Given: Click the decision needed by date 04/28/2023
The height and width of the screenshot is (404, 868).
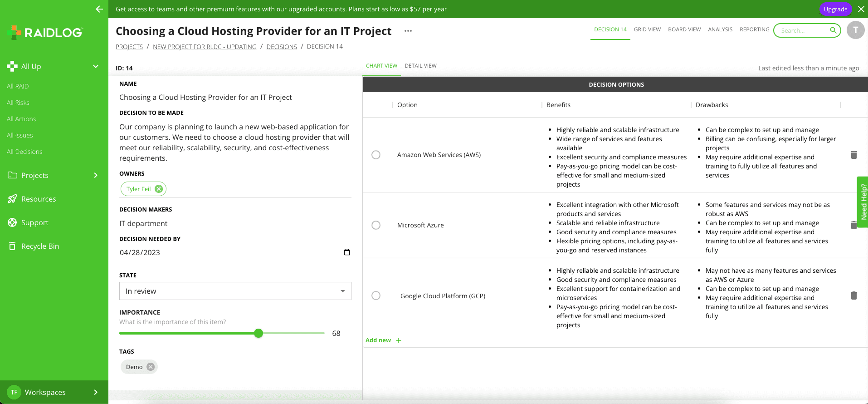Looking at the screenshot, I should coord(140,252).
